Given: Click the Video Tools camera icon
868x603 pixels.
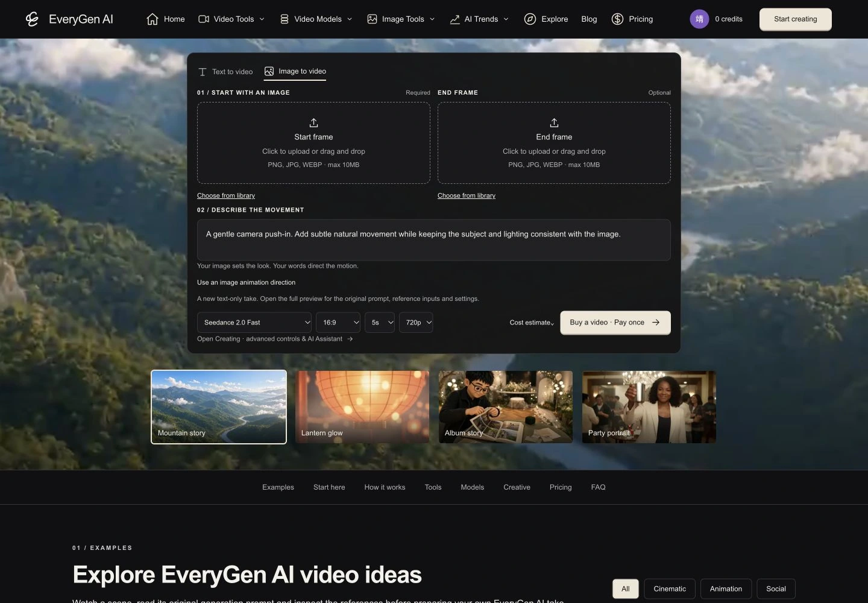Looking at the screenshot, I should tap(204, 19).
